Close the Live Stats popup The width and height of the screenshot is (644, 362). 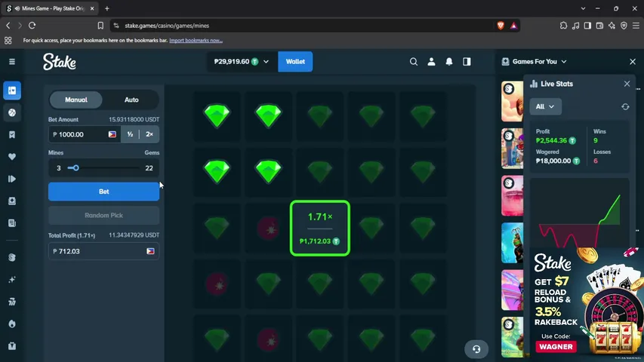pos(627,84)
